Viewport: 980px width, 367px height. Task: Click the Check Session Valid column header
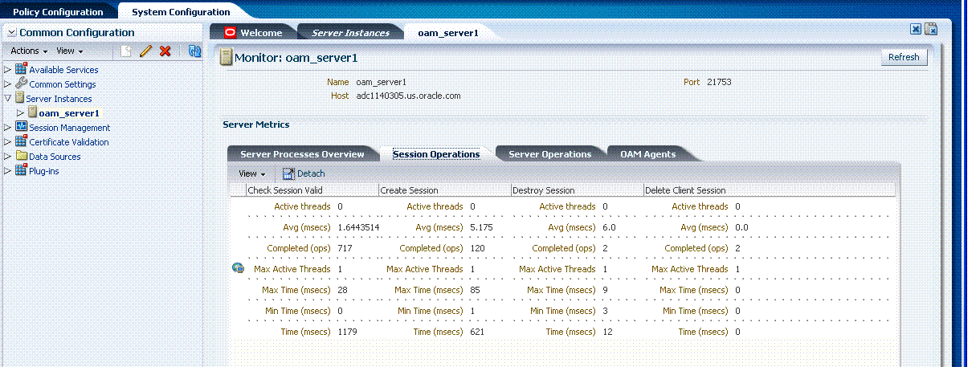pyautogui.click(x=312, y=190)
